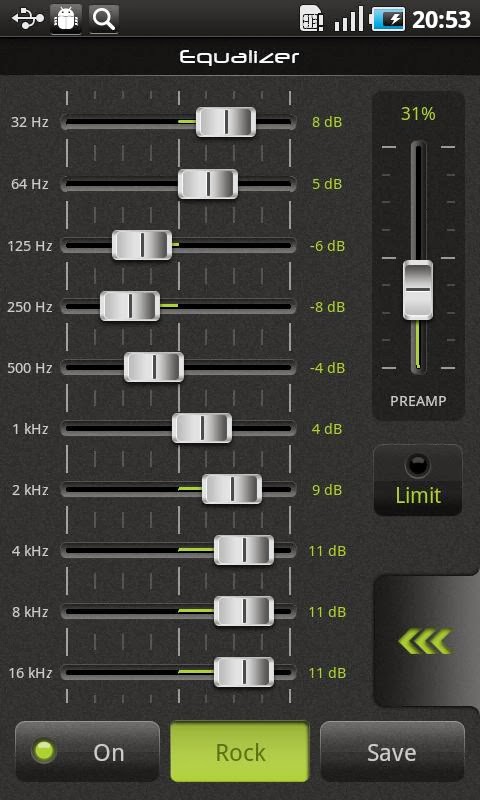Click the 8 dB value for 32 Hz

[327, 122]
